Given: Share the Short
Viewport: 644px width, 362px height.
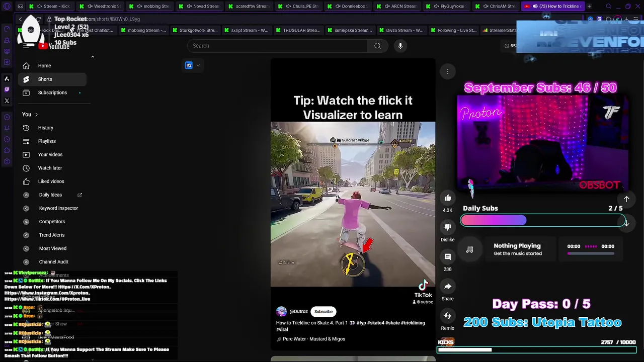Looking at the screenshot, I should (x=448, y=286).
